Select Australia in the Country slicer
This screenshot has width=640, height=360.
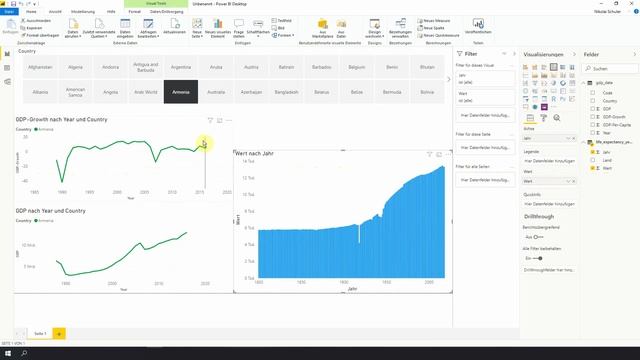point(216,92)
